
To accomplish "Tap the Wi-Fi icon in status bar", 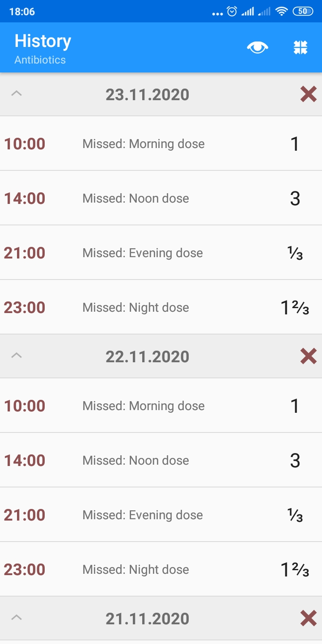I will [x=281, y=12].
